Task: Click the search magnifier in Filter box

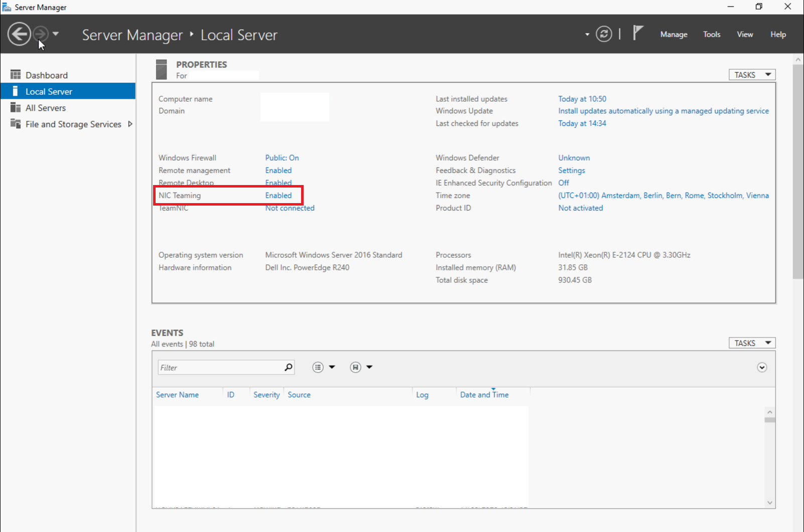Action: [289, 367]
